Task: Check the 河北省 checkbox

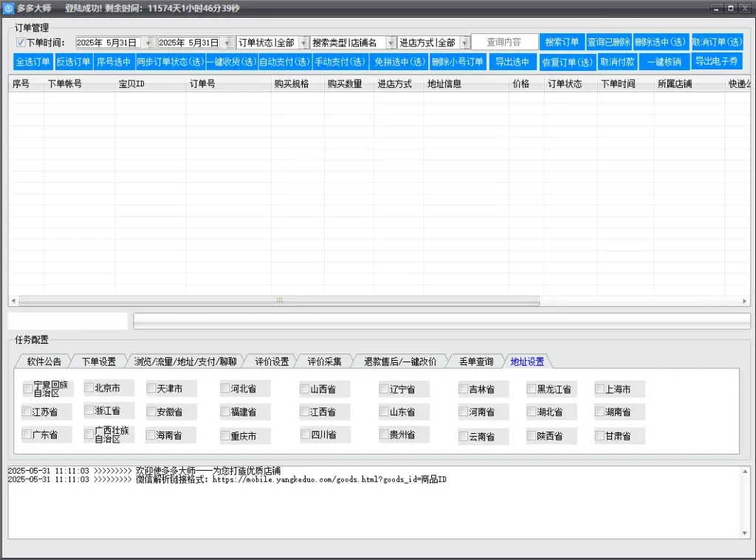Action: (225, 388)
